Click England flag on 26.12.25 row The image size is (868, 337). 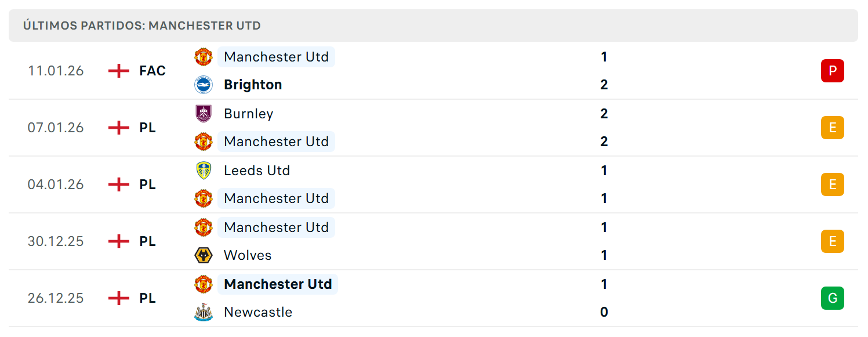click(119, 298)
